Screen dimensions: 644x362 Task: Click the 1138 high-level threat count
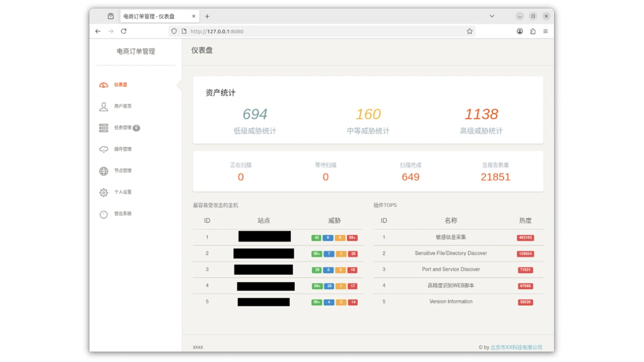481,114
